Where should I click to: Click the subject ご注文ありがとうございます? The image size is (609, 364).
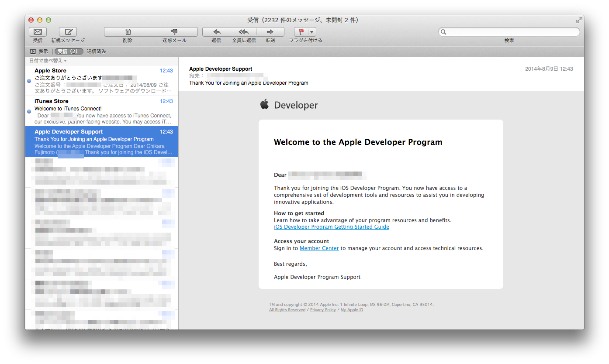pos(68,78)
